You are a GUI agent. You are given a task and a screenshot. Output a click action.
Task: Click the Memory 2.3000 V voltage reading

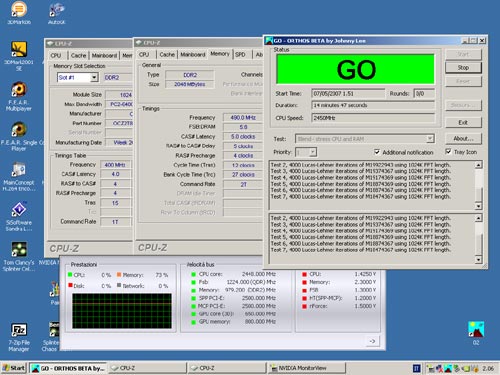(365, 282)
